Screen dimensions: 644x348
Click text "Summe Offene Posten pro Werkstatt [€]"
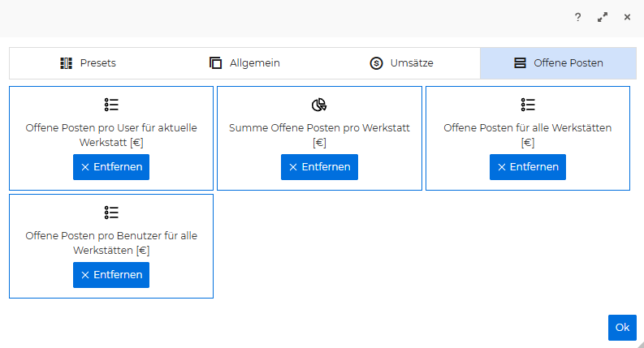[x=319, y=135]
